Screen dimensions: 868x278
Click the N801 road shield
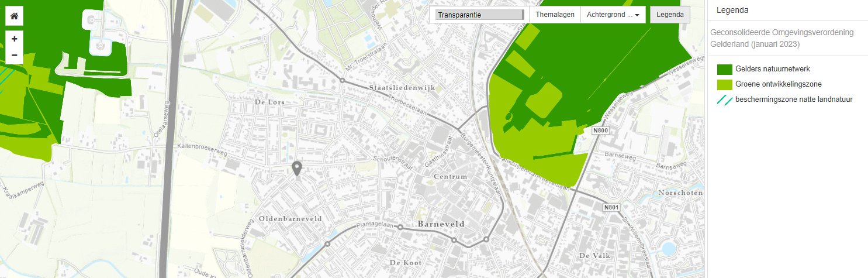click(x=611, y=208)
